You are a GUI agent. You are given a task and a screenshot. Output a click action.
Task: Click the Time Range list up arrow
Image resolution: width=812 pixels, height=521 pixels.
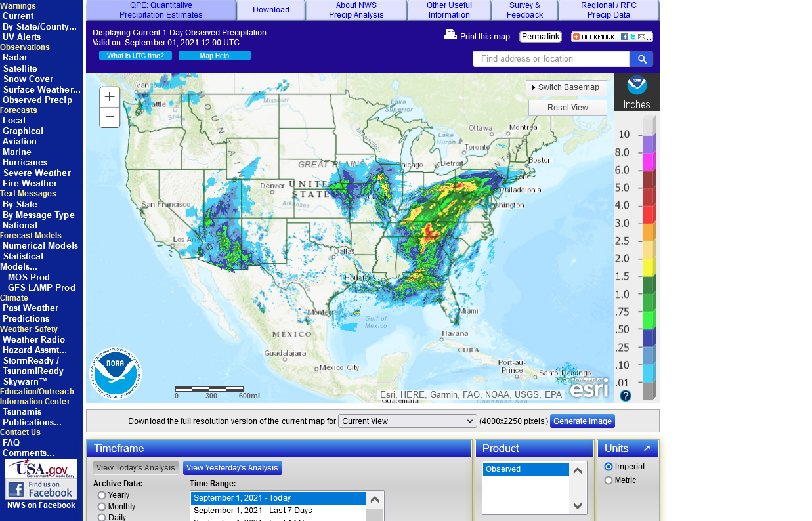coord(375,499)
